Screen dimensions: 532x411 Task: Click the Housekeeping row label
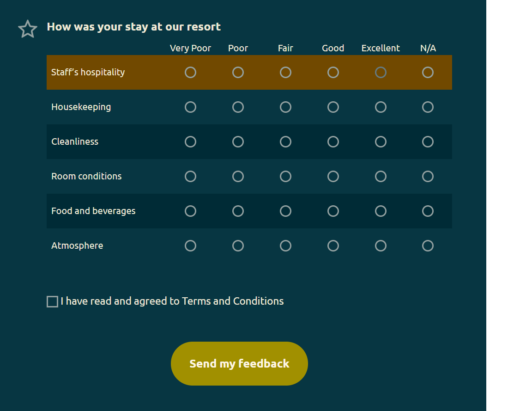click(81, 107)
